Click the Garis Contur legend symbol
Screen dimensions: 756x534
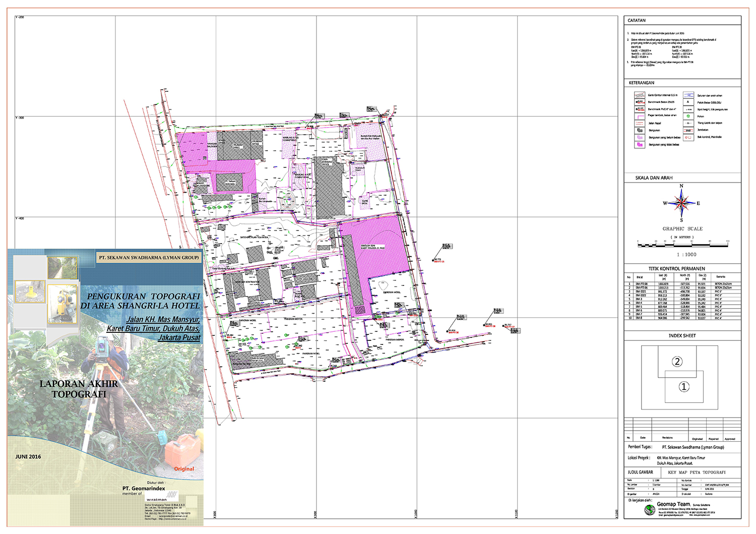(x=640, y=95)
